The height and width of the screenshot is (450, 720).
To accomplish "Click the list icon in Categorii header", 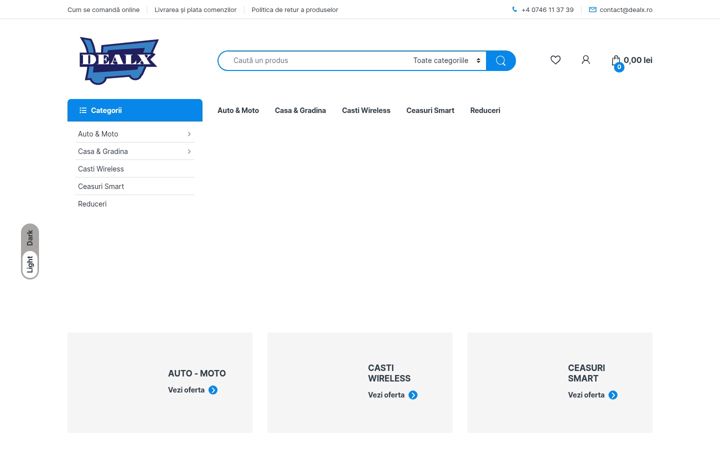I will click(83, 110).
